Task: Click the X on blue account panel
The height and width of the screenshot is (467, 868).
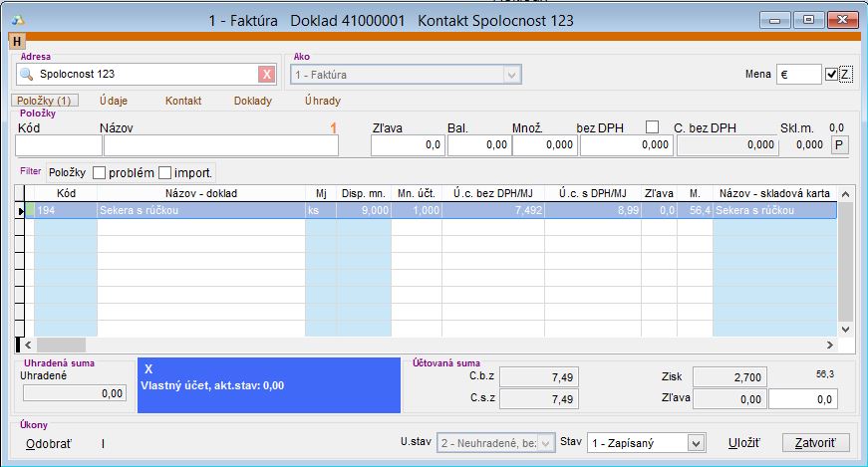Action: tap(148, 368)
